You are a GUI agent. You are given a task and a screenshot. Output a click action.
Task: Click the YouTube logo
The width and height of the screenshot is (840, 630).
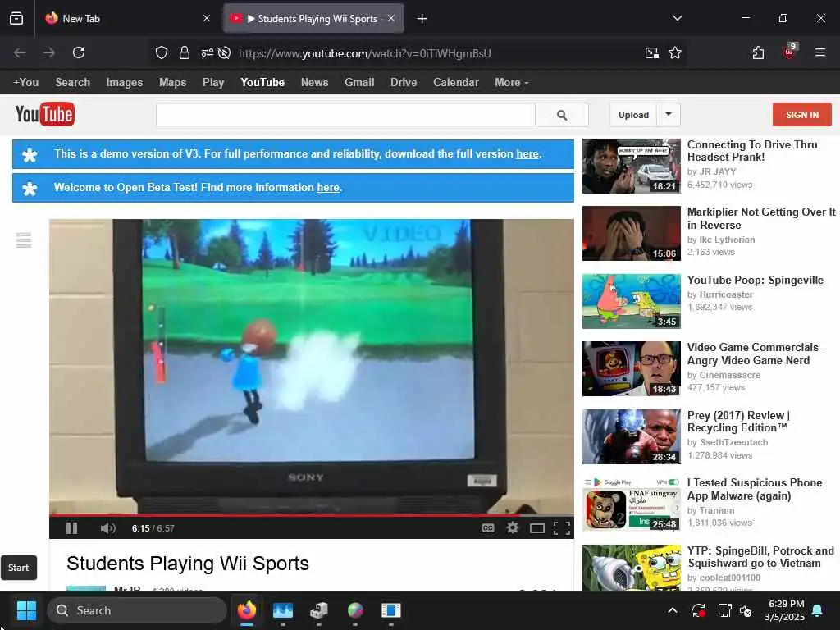45,114
